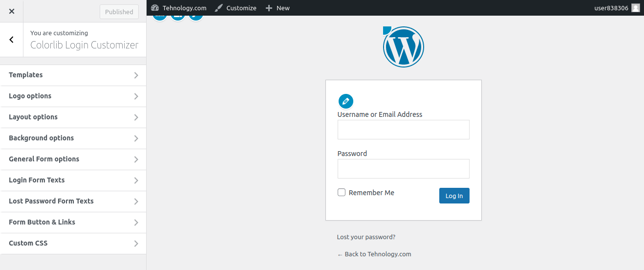Expand the Logo options section
This screenshot has height=270, width=644.
pos(73,96)
